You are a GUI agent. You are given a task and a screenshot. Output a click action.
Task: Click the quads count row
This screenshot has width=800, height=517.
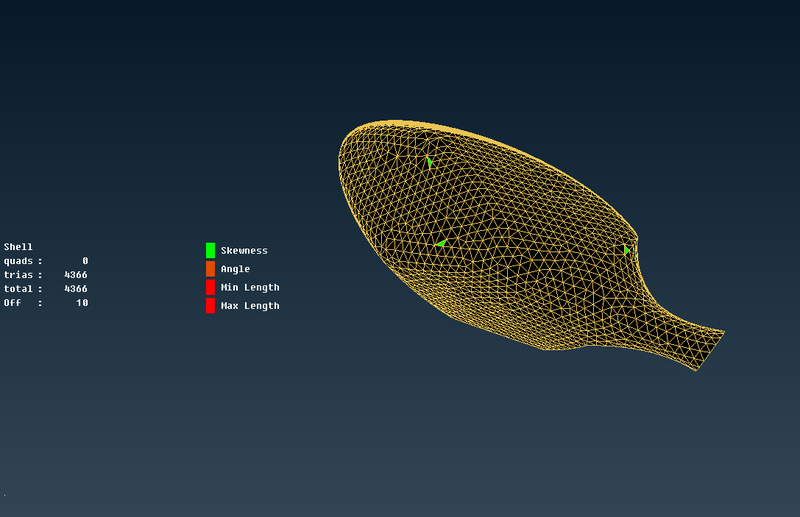46,261
